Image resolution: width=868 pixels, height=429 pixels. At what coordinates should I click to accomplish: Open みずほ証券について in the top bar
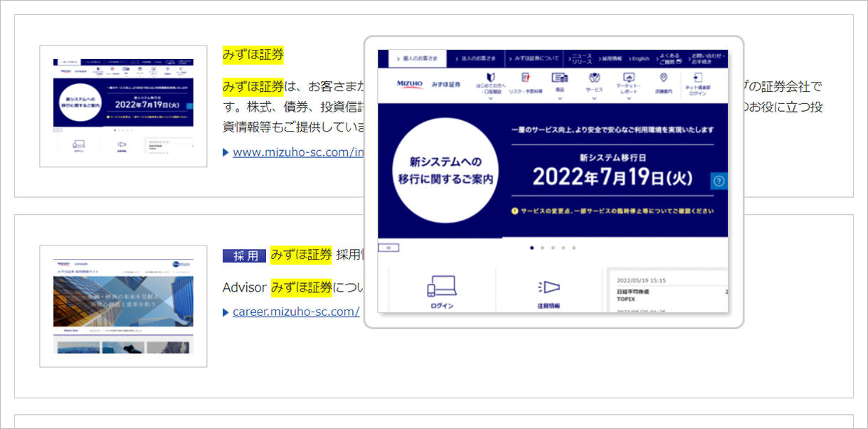[534, 58]
